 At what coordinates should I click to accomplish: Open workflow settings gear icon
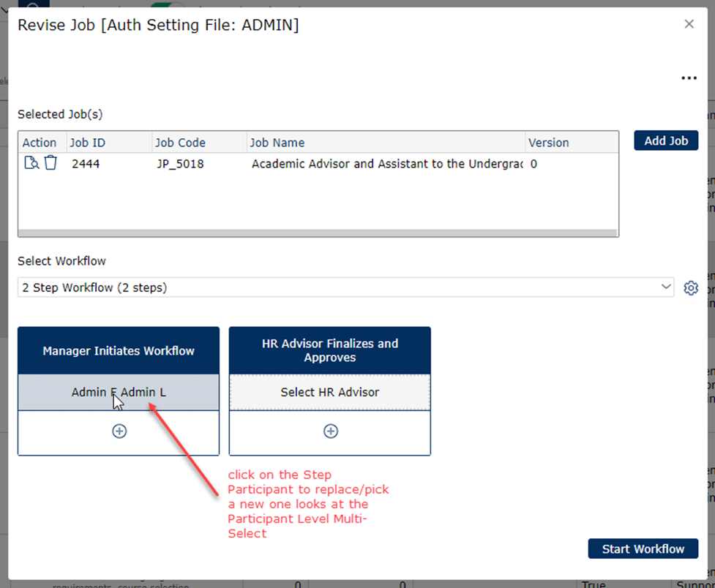click(690, 287)
